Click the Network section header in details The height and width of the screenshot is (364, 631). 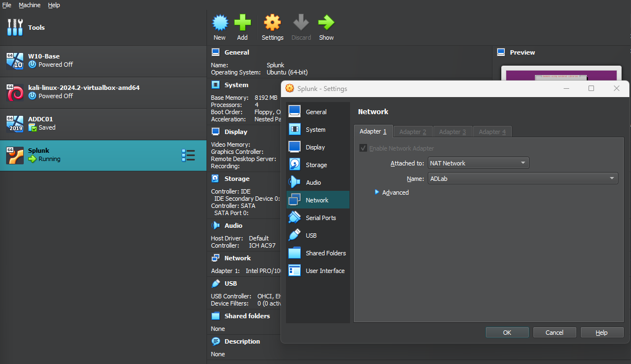(x=237, y=258)
